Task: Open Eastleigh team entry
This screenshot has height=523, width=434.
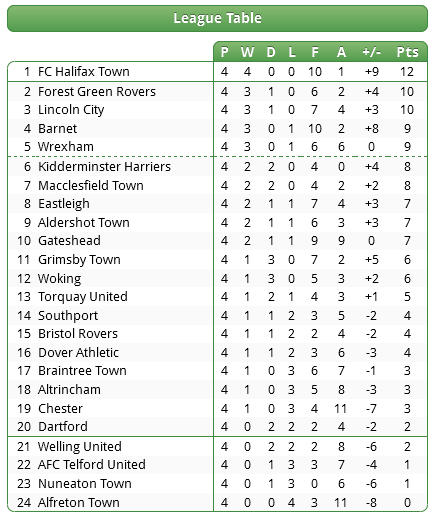Action: 64,204
